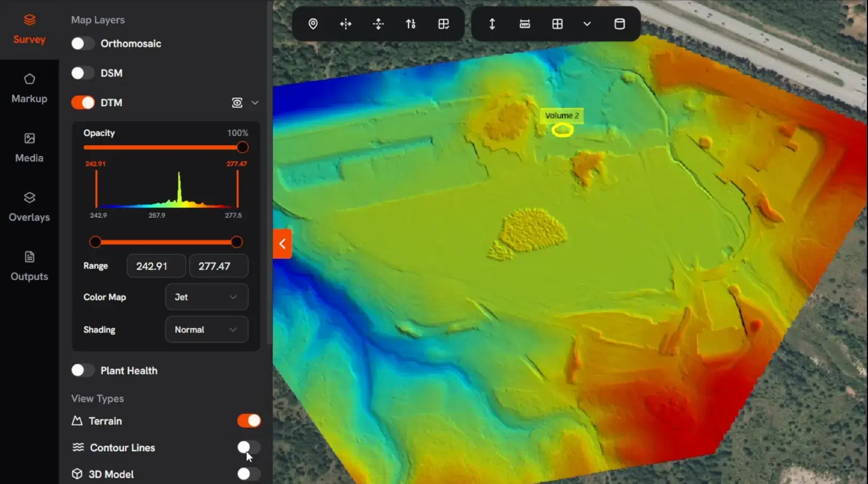Viewport: 868px width, 484px height.
Task: Open the Shading Normal dropdown
Action: (x=206, y=330)
